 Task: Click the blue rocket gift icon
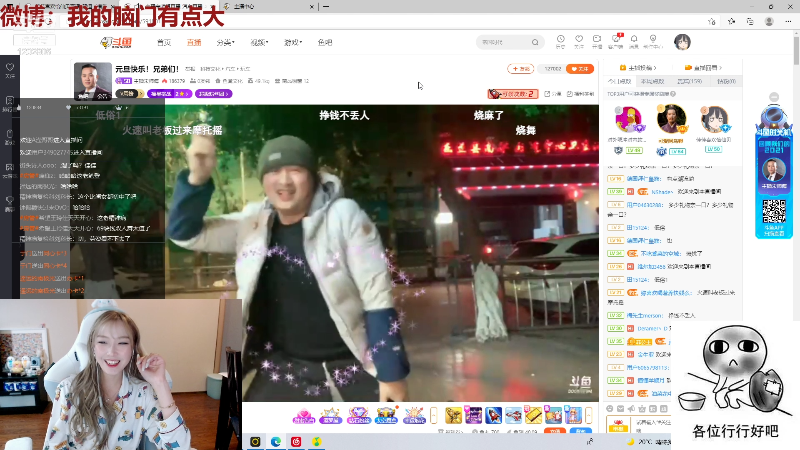[x=493, y=415]
